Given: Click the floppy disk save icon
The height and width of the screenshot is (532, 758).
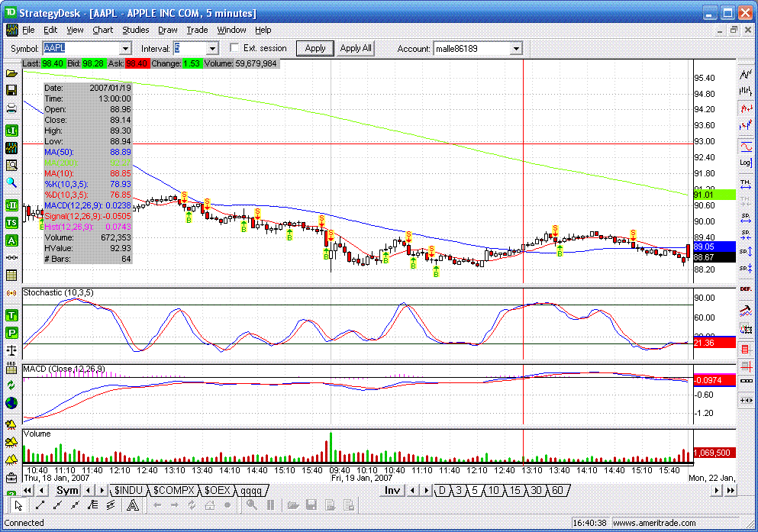Looking at the screenshot, I should click(11, 90).
